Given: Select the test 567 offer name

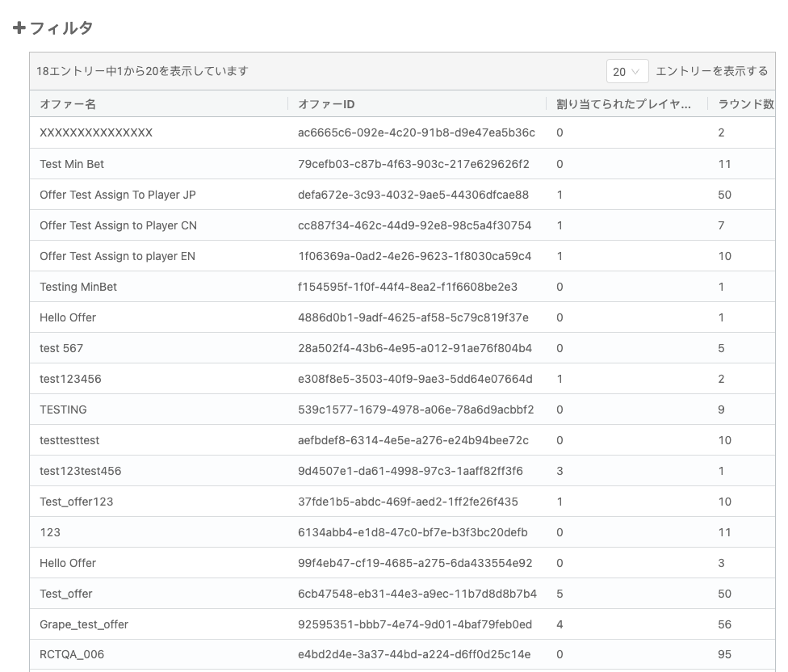Looking at the screenshot, I should [61, 348].
